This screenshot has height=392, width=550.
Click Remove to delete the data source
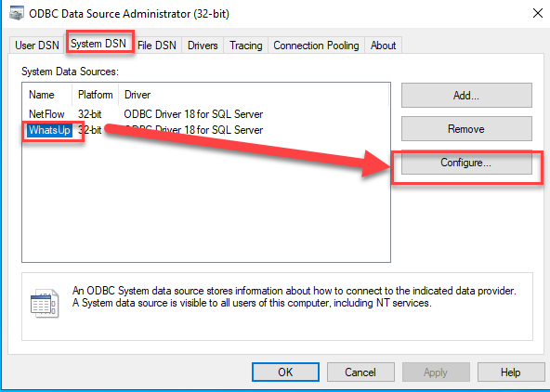pyautogui.click(x=466, y=129)
